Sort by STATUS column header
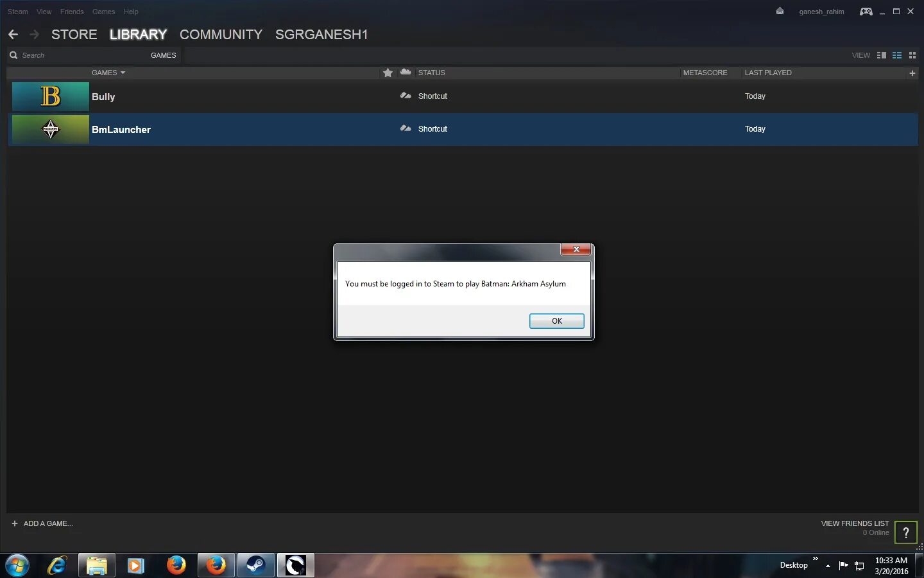This screenshot has width=924, height=578. click(x=431, y=73)
